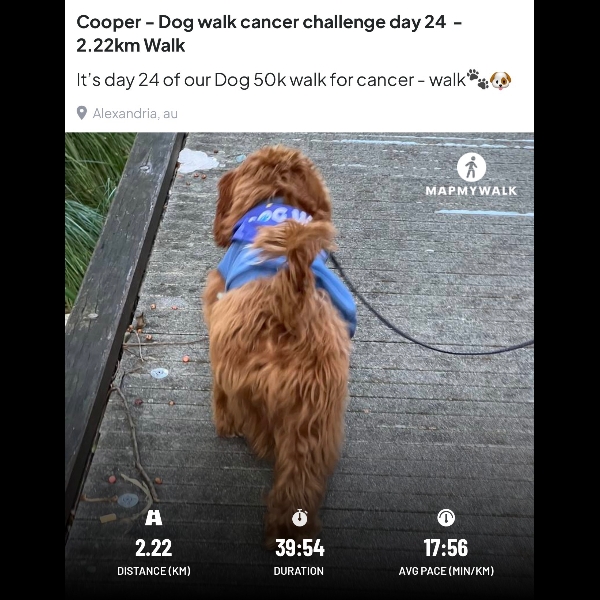Open the Cooper Dog walk challenge title
This screenshot has height=600, width=600.
point(269,34)
